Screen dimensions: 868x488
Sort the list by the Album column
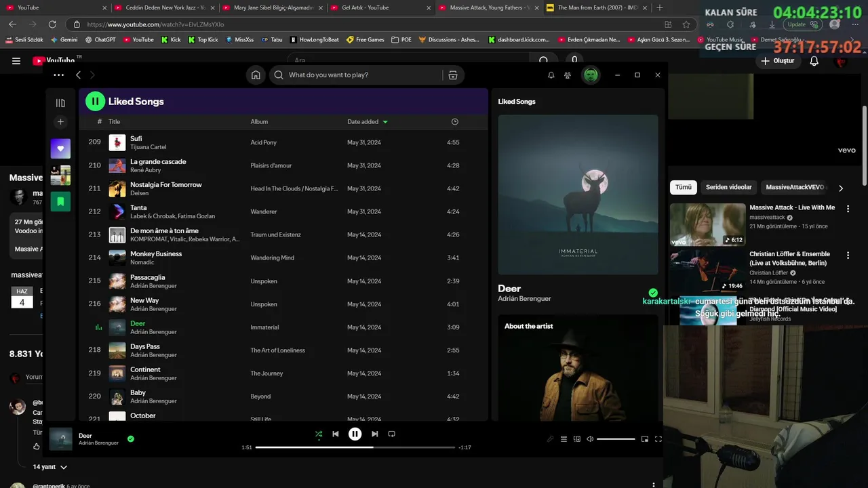[x=259, y=122]
